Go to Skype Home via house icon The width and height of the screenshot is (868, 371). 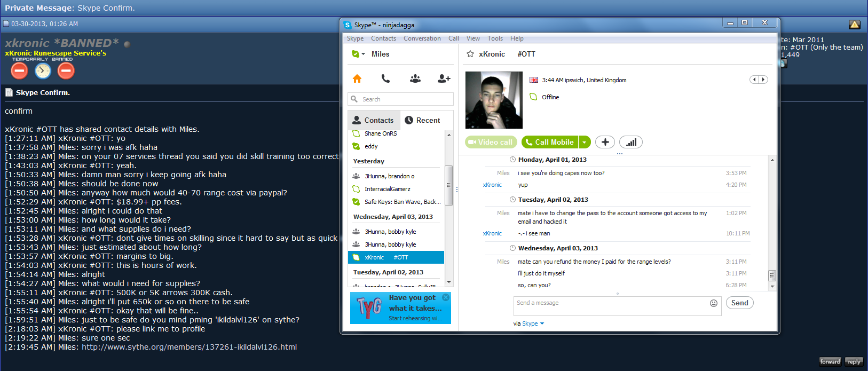pos(357,78)
